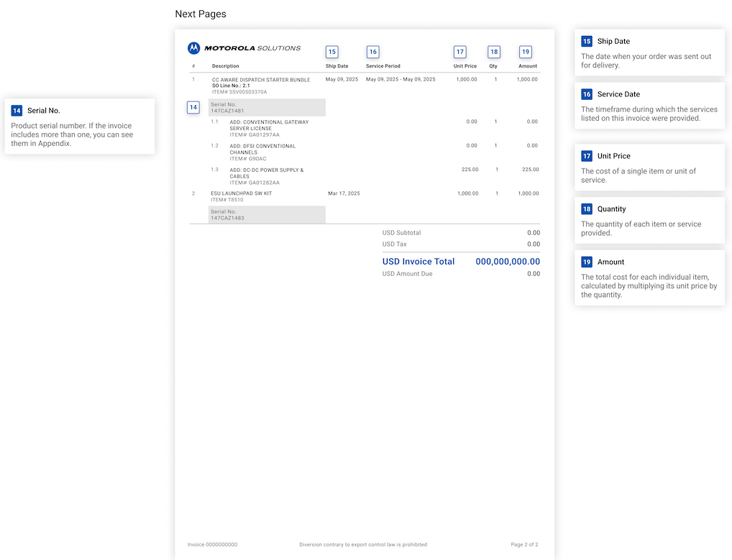Select ADD: CONVENTIONAL GATEWAY SERVER LICENSE line

[x=269, y=125]
